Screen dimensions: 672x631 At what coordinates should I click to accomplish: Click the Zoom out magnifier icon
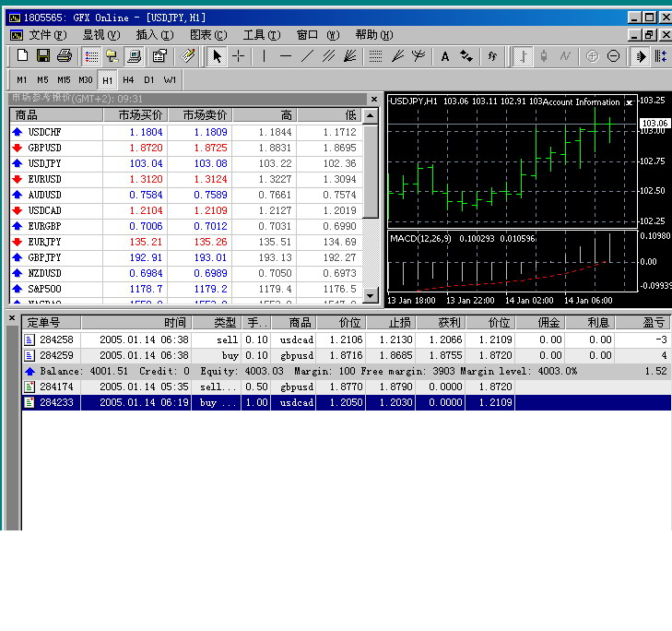tap(614, 56)
